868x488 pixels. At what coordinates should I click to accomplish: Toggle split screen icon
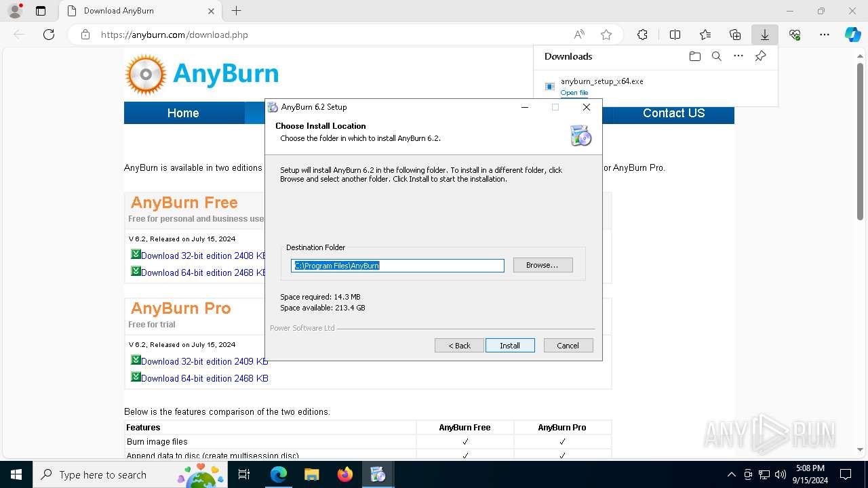675,35
